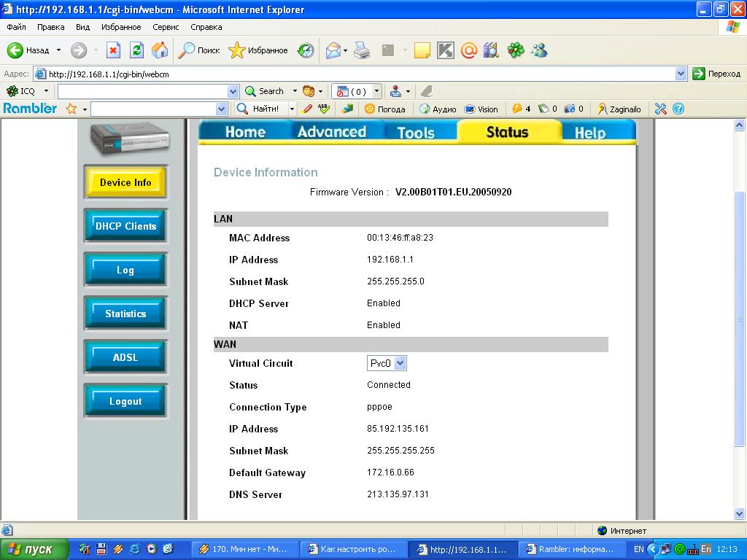Click the Start button пуск on taskbar
This screenshot has height=560, width=747.
point(34,549)
